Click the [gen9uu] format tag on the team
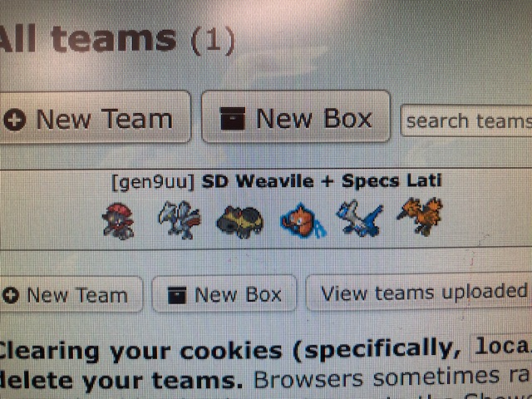Image resolution: width=532 pixels, height=399 pixels. click(x=153, y=183)
